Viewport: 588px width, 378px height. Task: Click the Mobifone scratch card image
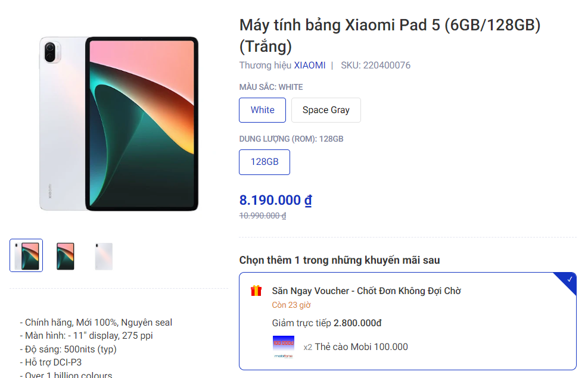click(283, 345)
